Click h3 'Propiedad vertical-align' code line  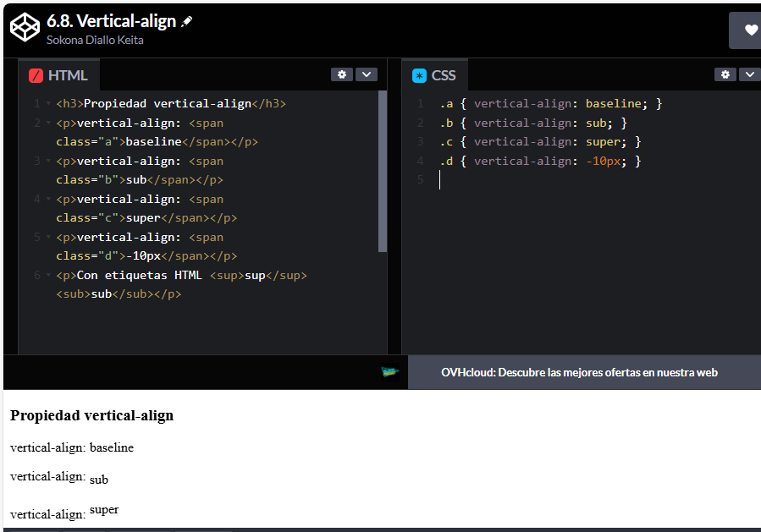coord(171,103)
